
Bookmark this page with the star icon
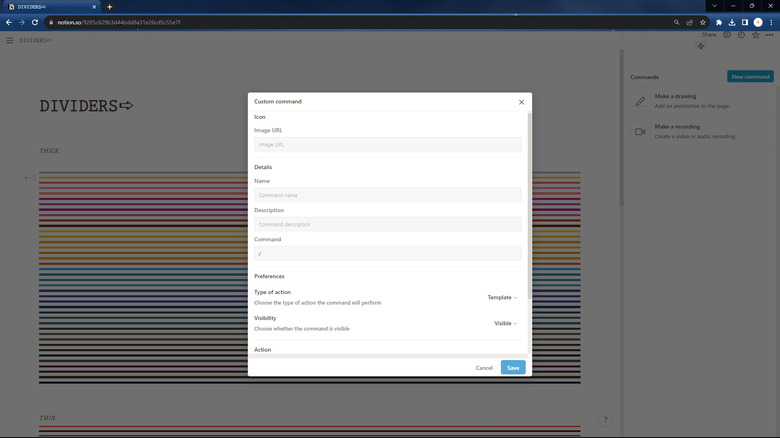click(703, 22)
